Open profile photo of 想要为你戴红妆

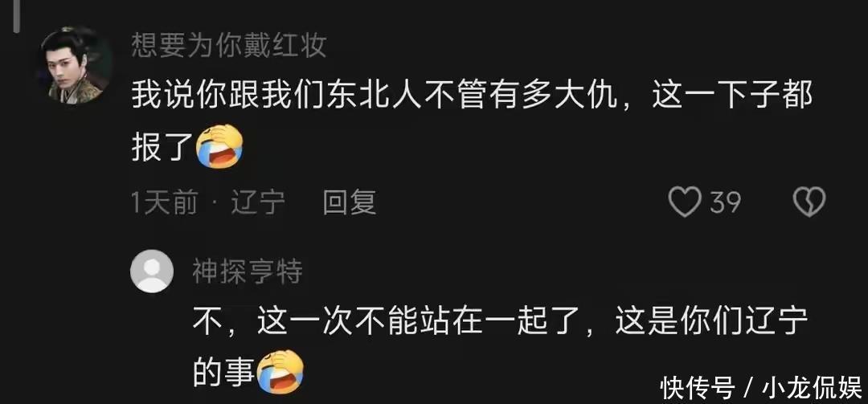(77, 67)
